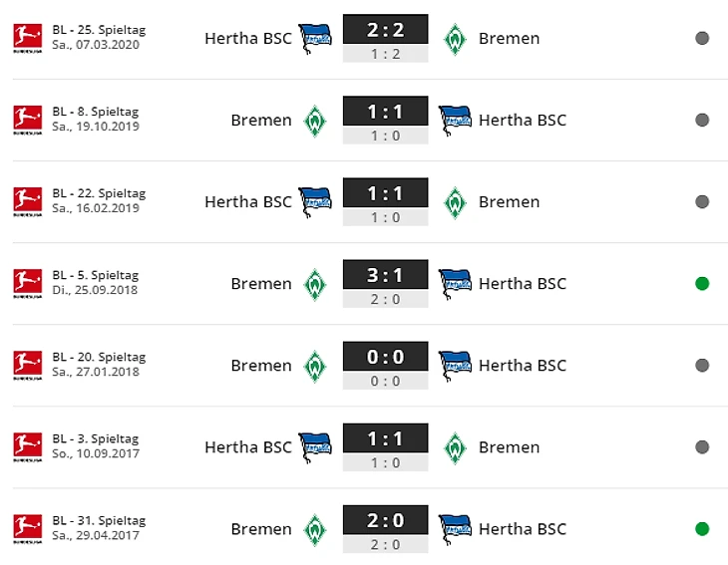Click the Bundesliga logo for 22. Spieltag
Viewport: 728px width, 565px height.
tap(27, 202)
